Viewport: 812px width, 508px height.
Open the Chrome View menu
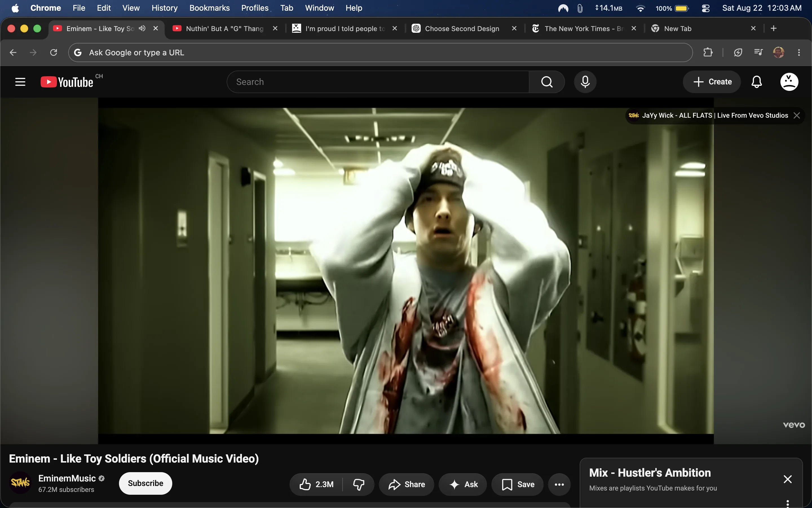[x=131, y=8]
